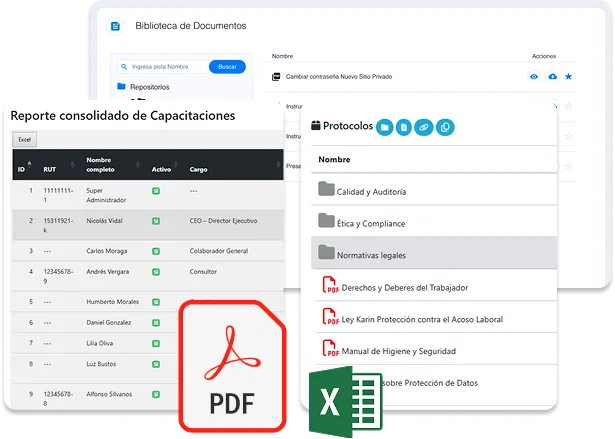
Task: Click the link icon in Protocolos
Action: 424,128
